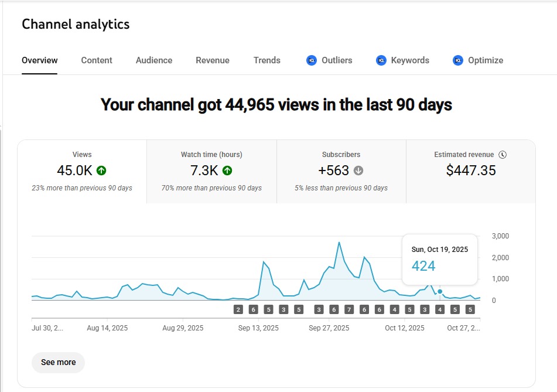557x392 pixels.
Task: Click the Keywords tab icon
Action: 381,60
